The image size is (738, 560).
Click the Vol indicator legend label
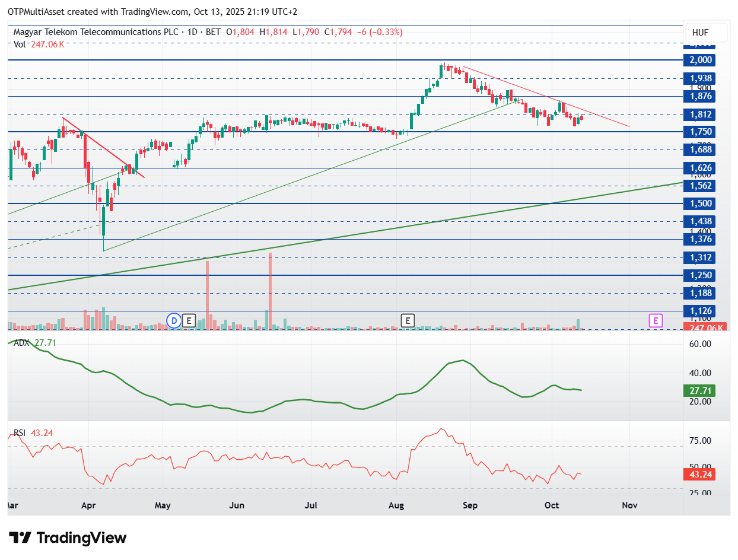pos(20,44)
